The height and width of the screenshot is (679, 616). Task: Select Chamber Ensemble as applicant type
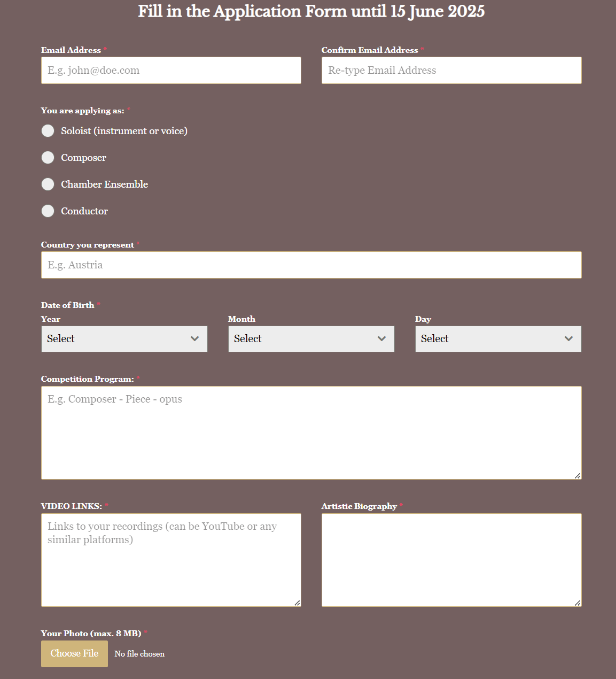(x=48, y=184)
